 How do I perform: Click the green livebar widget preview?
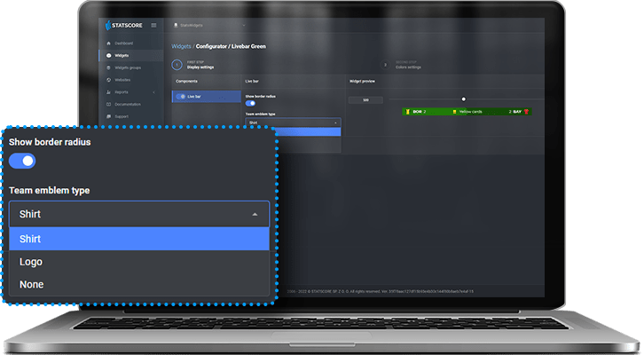[467, 111]
